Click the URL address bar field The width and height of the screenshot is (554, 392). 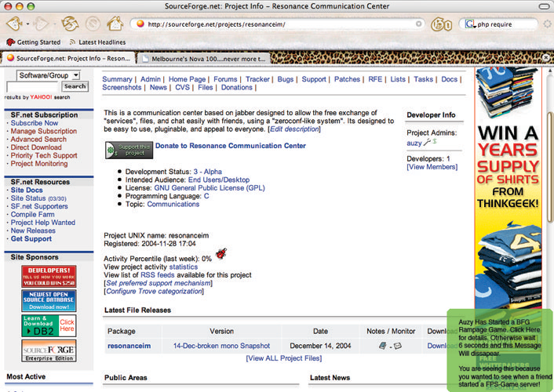tap(275, 24)
